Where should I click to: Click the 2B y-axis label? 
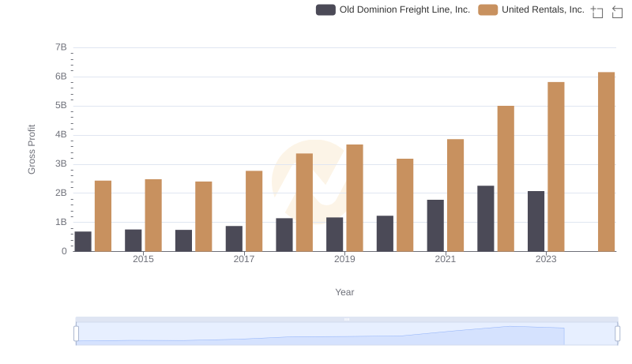[62, 193]
